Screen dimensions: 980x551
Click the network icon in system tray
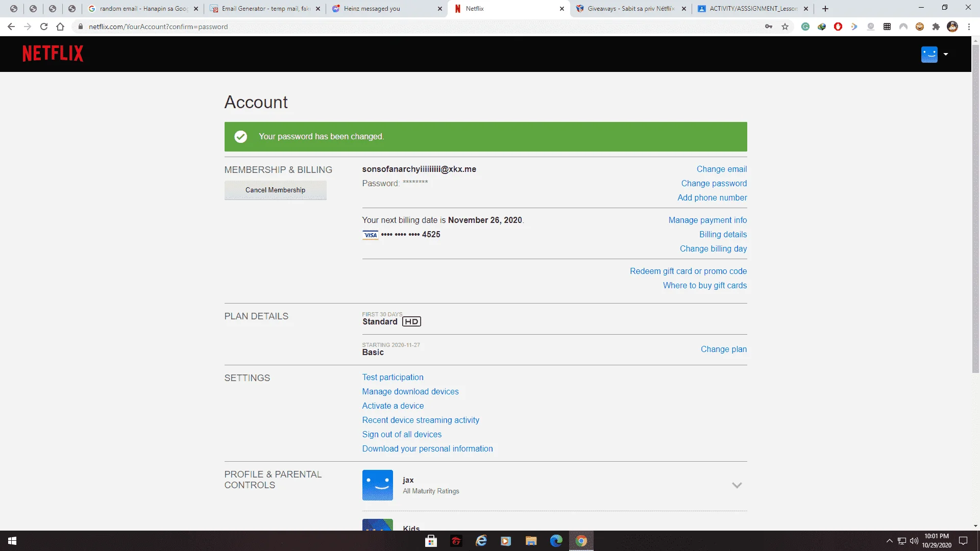tap(901, 541)
